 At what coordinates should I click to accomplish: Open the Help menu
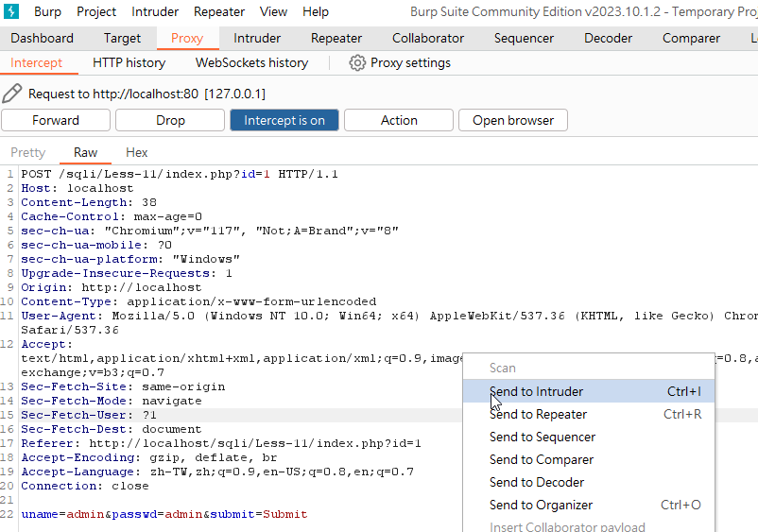pos(316,11)
